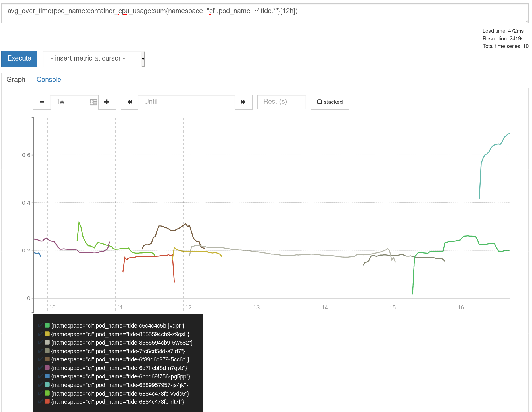This screenshot has height=412, width=532.
Task: Click the Execute button
Action: click(19, 59)
